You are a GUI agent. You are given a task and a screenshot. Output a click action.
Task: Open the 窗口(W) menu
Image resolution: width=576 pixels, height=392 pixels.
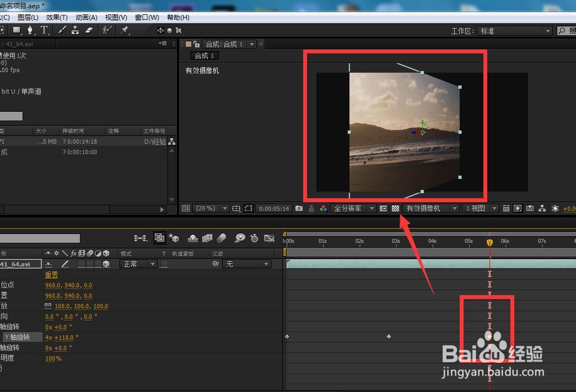tap(147, 17)
